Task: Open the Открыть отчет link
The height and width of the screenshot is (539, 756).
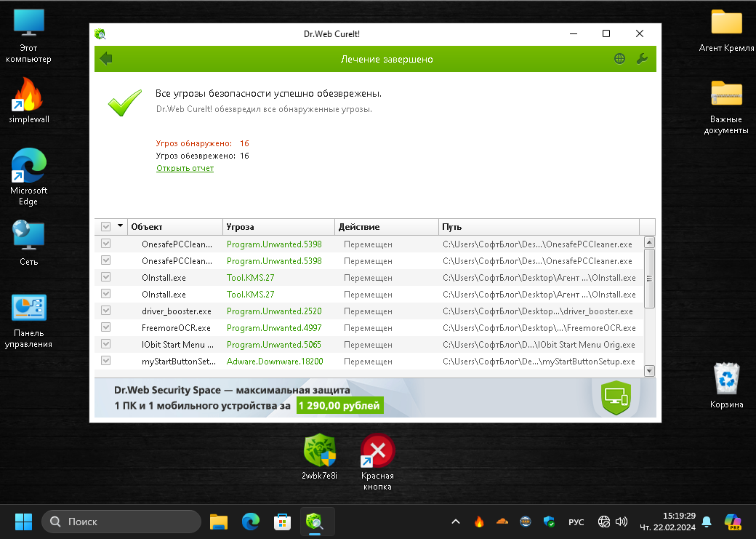Action: tap(185, 169)
